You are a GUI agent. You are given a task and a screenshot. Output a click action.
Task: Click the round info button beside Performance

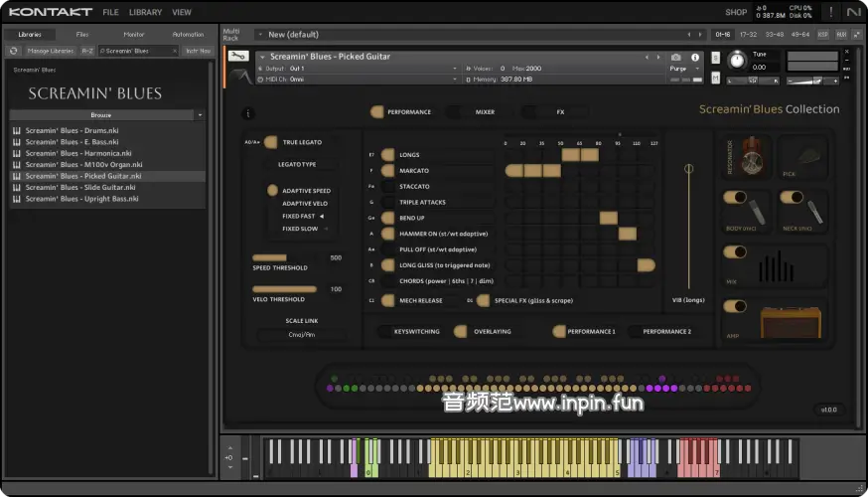248,113
